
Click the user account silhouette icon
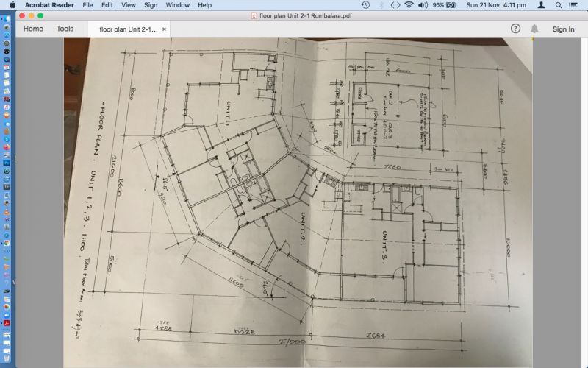click(542, 5)
